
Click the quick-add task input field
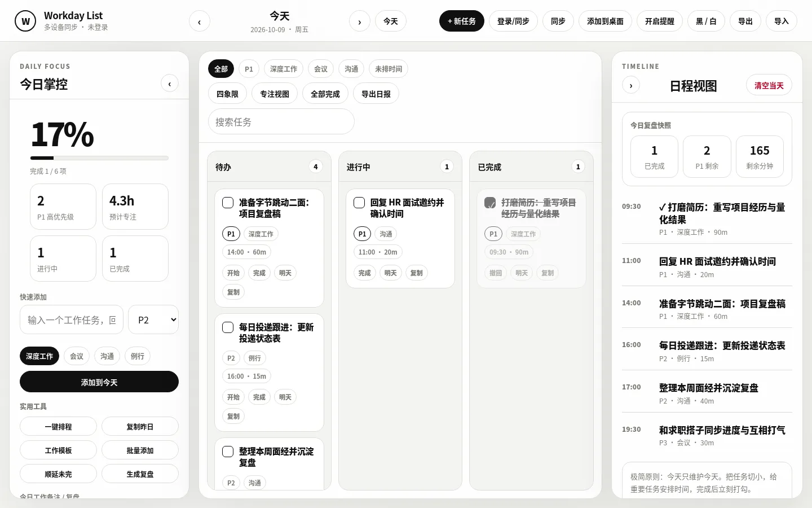72,319
